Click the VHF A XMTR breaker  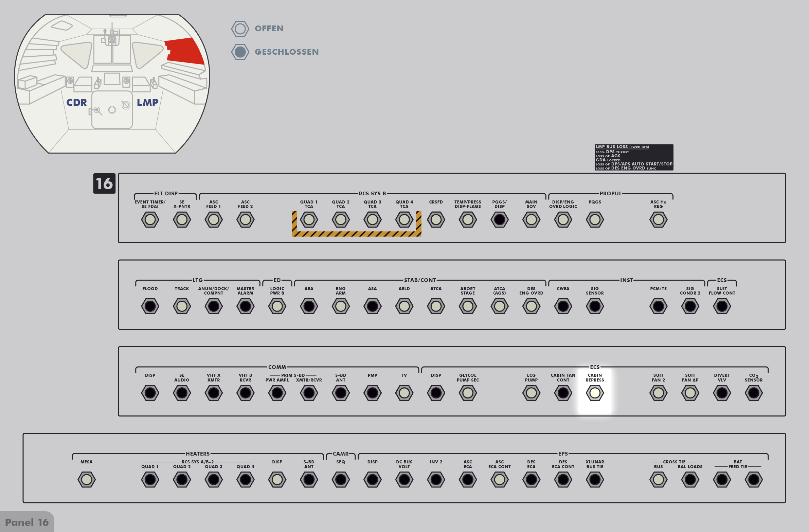click(214, 393)
